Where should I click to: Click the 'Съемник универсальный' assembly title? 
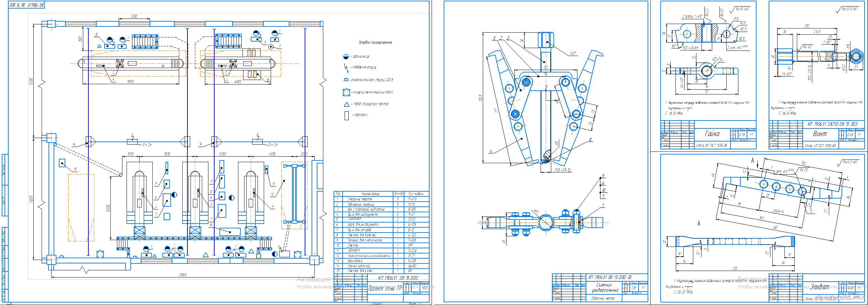[x=604, y=287]
